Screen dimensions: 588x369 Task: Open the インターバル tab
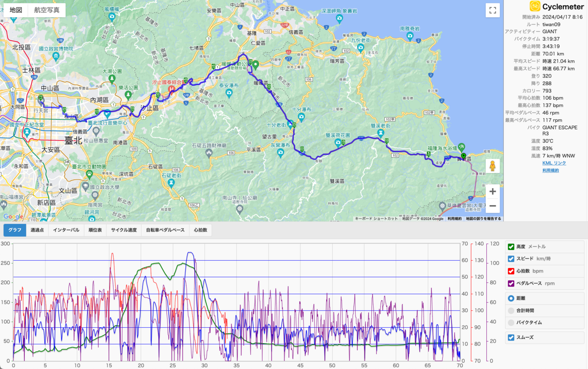click(66, 230)
